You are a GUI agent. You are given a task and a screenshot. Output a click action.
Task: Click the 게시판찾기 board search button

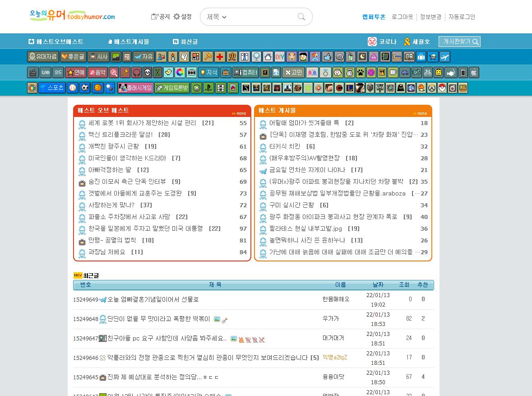point(459,42)
